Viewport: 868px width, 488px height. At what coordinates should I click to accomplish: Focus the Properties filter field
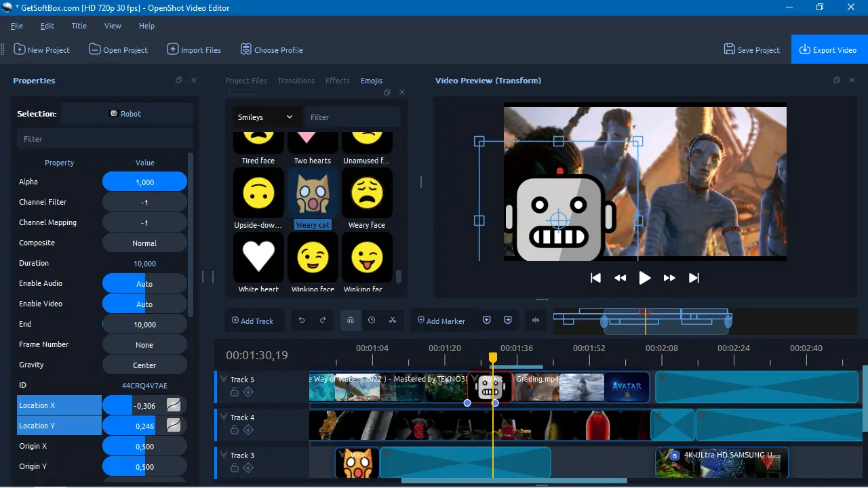105,139
